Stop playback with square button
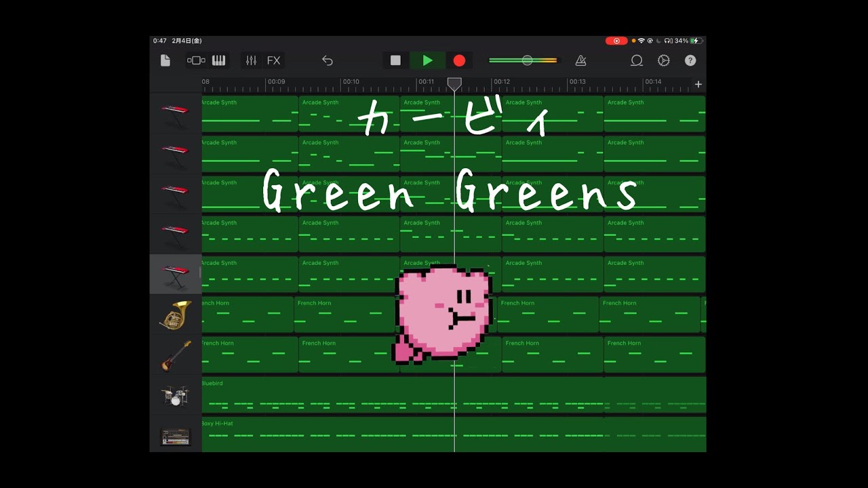 pyautogui.click(x=395, y=60)
